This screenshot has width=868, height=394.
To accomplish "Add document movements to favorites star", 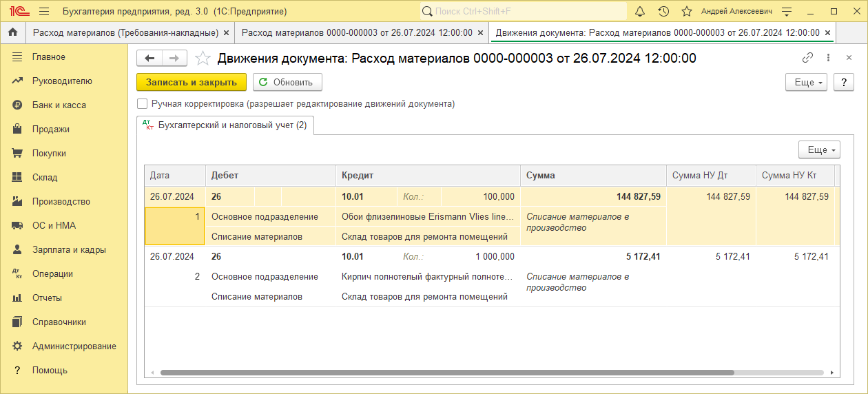I will click(x=203, y=59).
